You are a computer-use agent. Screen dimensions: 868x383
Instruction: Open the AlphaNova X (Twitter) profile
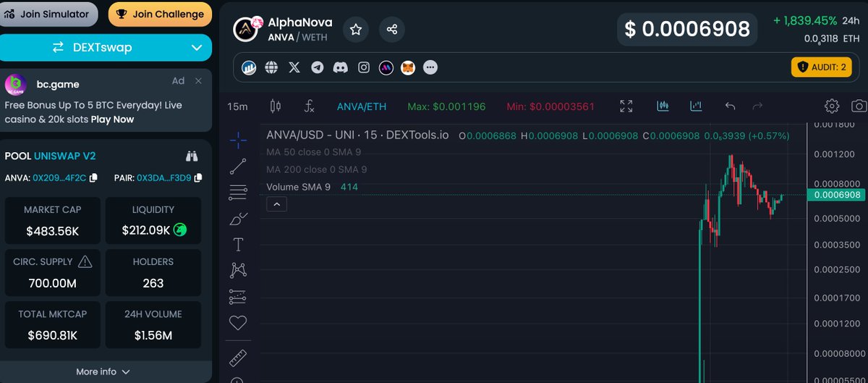click(294, 67)
